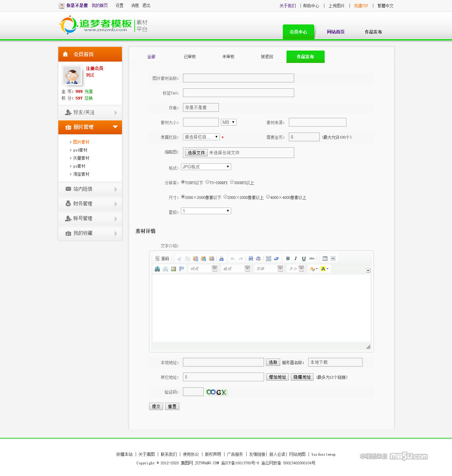The width and height of the screenshot is (452, 476).
Task: Open the JPG格式 format dropdown
Action: click(206, 167)
